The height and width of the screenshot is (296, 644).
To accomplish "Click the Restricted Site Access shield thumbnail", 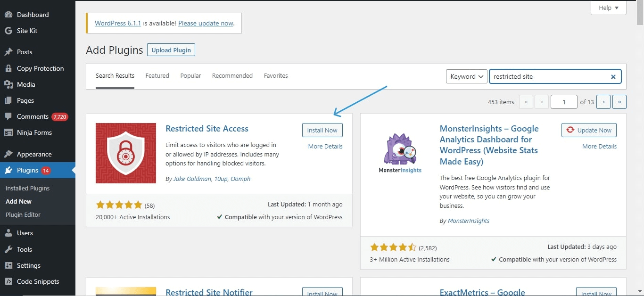I will click(126, 153).
